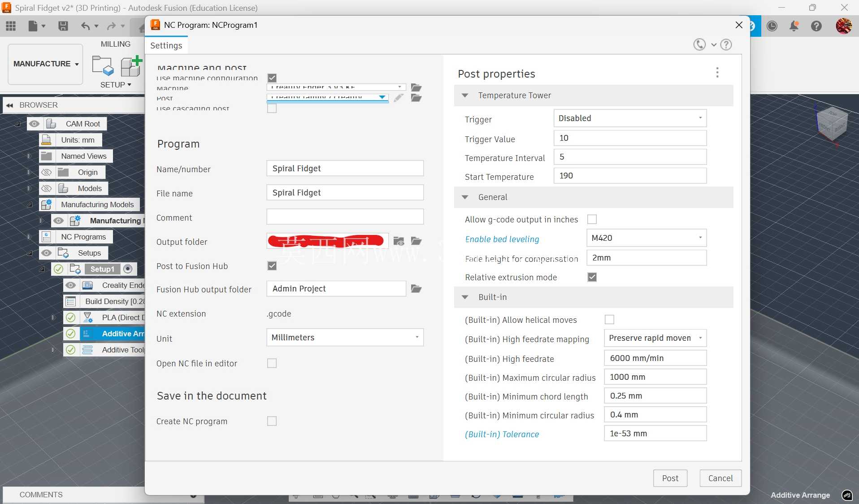Open SETUP dropdown menu
Image resolution: width=859 pixels, height=504 pixels.
point(116,85)
